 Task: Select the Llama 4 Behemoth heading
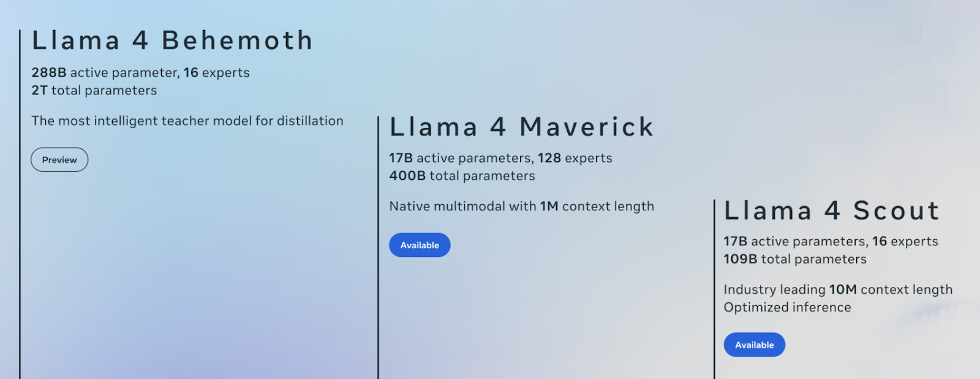(x=173, y=41)
